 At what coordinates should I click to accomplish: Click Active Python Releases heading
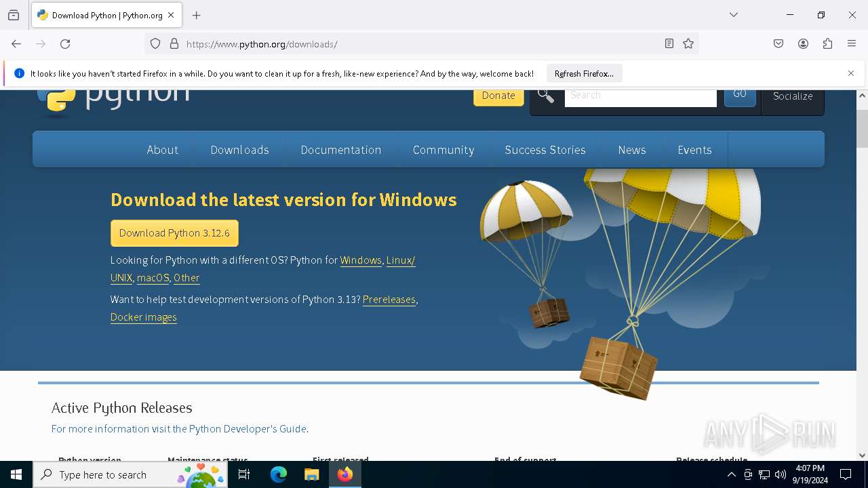pos(122,408)
